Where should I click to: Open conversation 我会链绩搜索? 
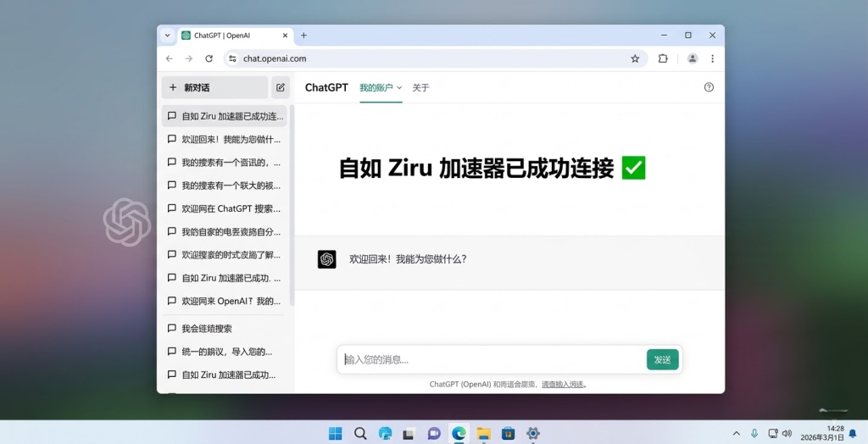click(224, 329)
